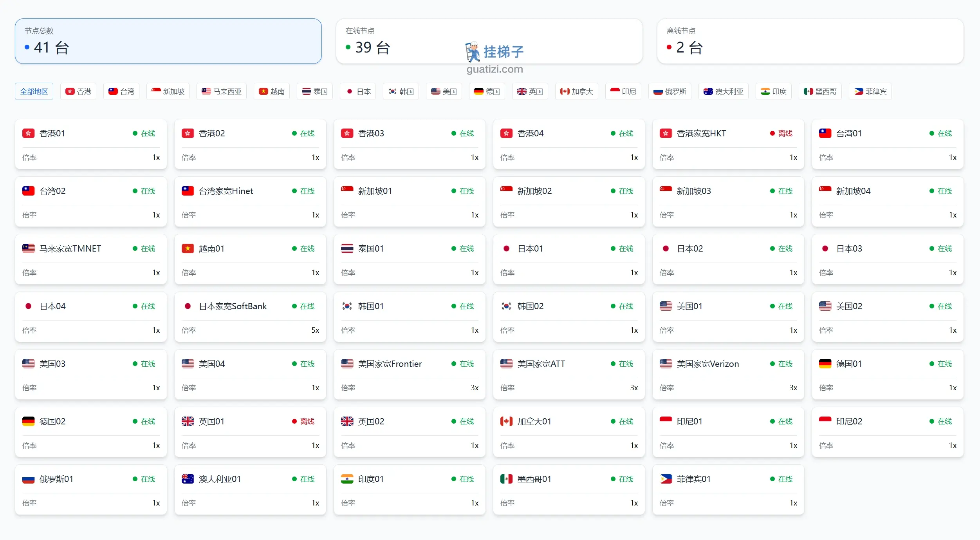Click the Korean flag on 韩国01 card
This screenshot has width=980, height=540.
point(347,306)
